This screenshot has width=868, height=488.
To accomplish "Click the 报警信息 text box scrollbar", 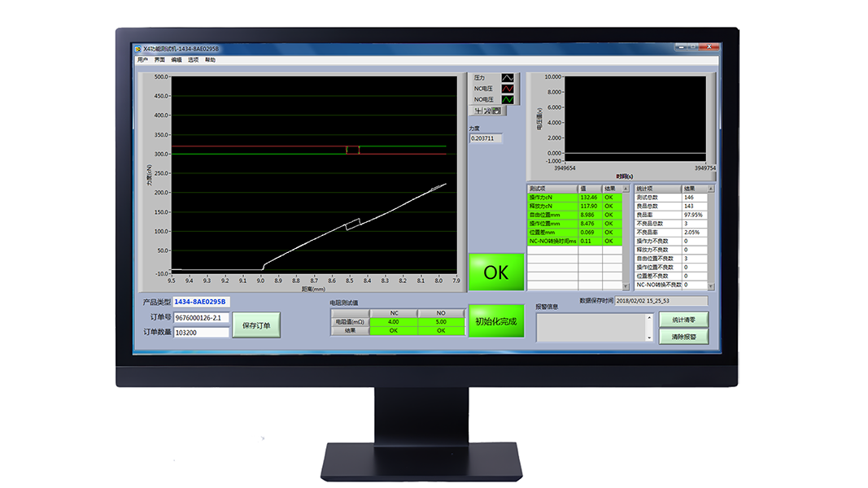I will pos(649,327).
